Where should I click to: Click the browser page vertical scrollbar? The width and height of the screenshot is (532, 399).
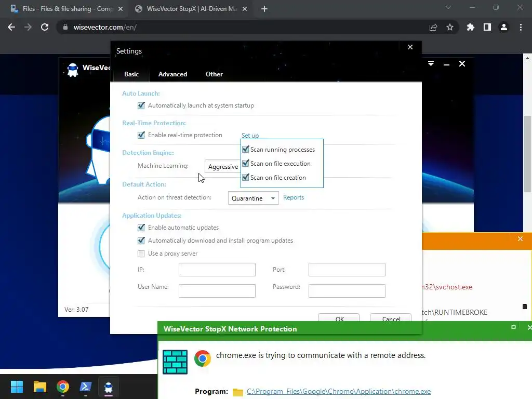[527, 154]
